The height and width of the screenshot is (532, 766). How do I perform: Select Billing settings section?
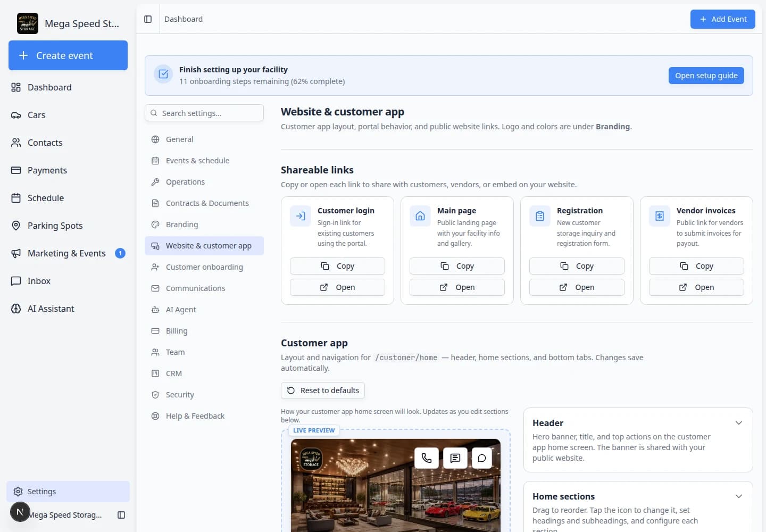pos(204,331)
